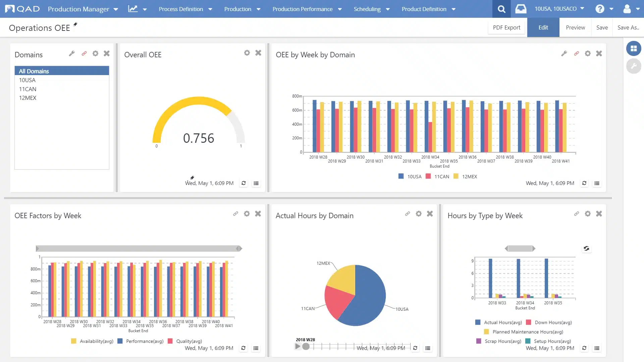Open the dashboard grid icon on right sidebar
Screen dimensions: 644x362
634,48
